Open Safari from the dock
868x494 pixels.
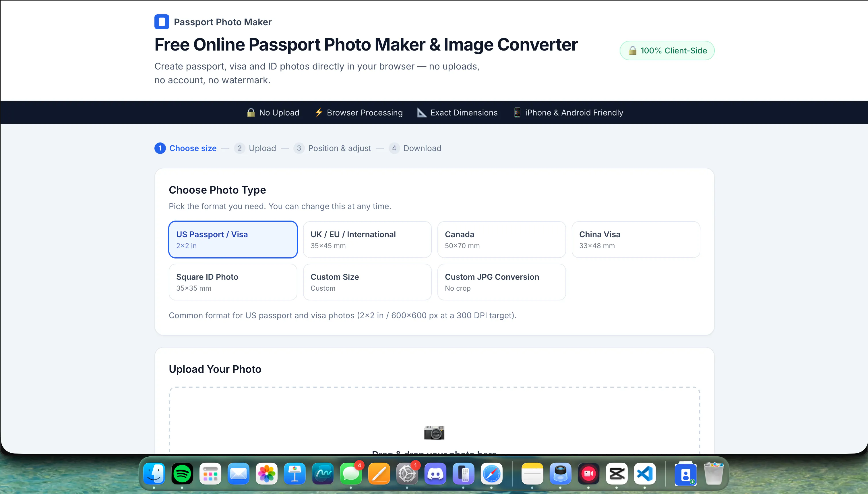[x=491, y=474]
